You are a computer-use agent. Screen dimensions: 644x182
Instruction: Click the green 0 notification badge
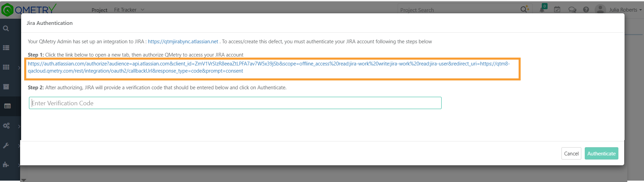click(x=545, y=6)
